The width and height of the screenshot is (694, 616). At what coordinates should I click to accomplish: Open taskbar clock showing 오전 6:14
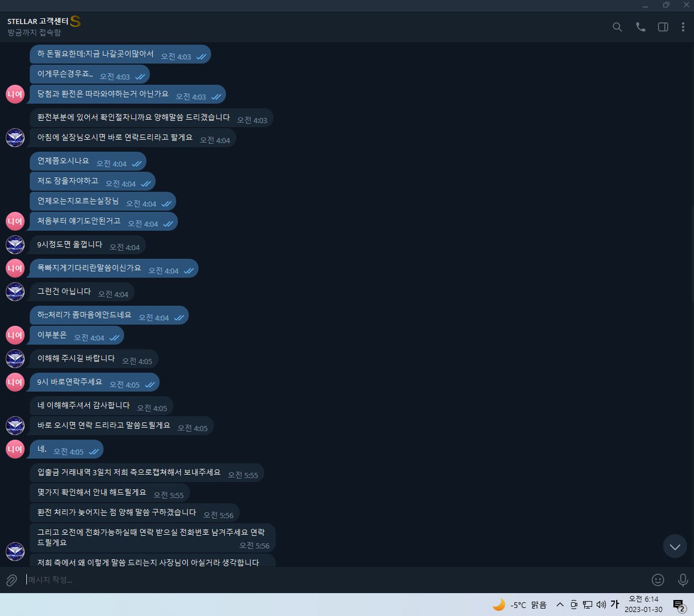coord(644,605)
